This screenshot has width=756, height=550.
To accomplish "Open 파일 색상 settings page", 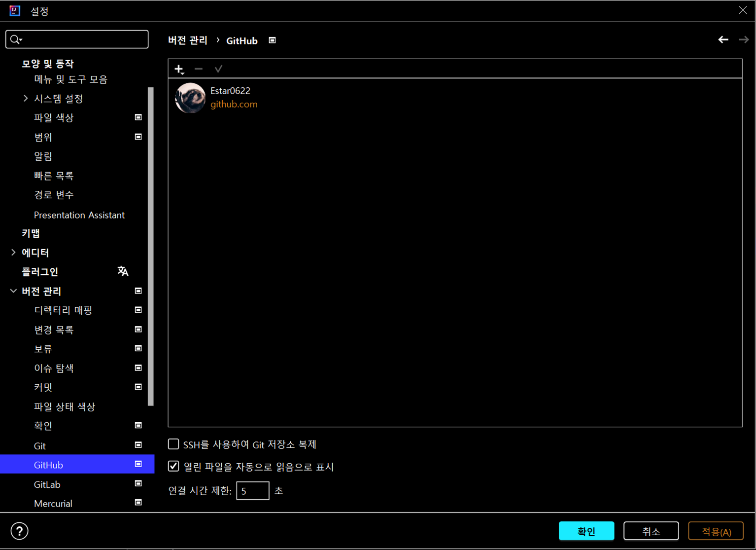I will click(x=54, y=118).
